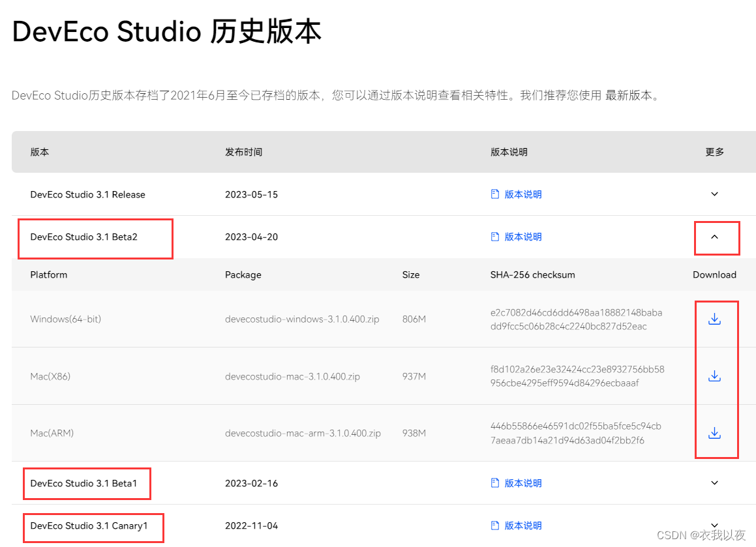This screenshot has height=547, width=756.
Task: Click devecostudio-mac-3.1.0.400.zip package name
Action: (x=293, y=376)
